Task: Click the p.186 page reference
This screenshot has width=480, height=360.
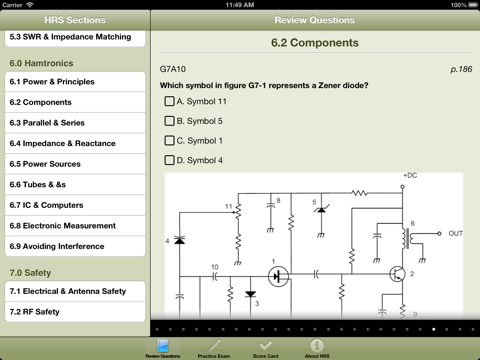Action: click(x=461, y=69)
